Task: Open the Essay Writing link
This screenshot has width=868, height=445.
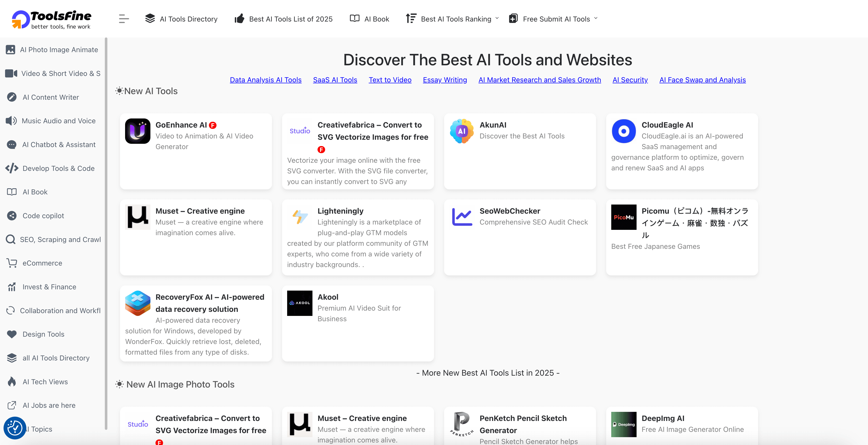Action: coord(445,80)
